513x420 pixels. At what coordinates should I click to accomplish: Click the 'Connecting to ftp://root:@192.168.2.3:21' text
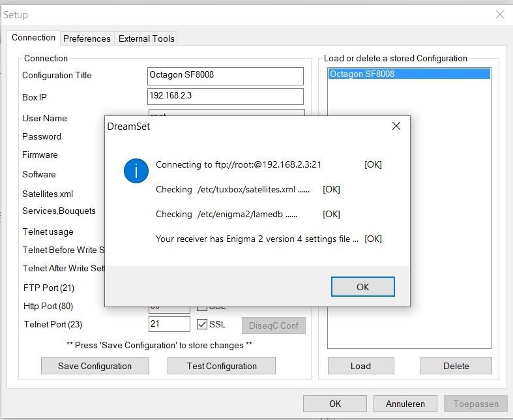(x=239, y=164)
